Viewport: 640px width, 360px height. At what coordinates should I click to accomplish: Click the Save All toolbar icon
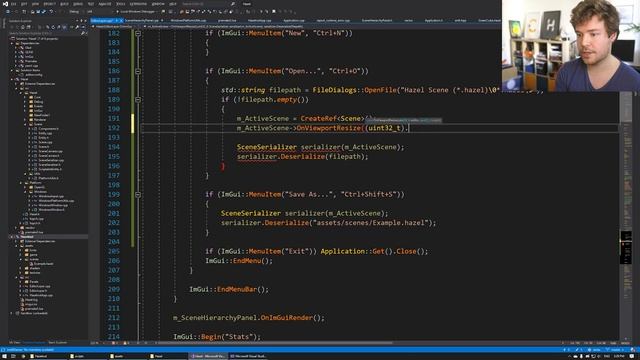click(x=44, y=11)
